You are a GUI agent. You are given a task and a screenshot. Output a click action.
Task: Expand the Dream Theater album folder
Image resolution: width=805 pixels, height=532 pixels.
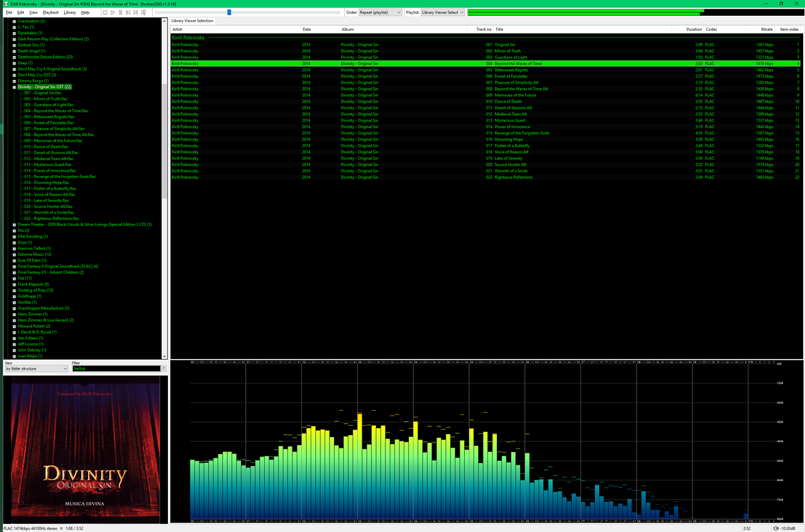(14, 224)
